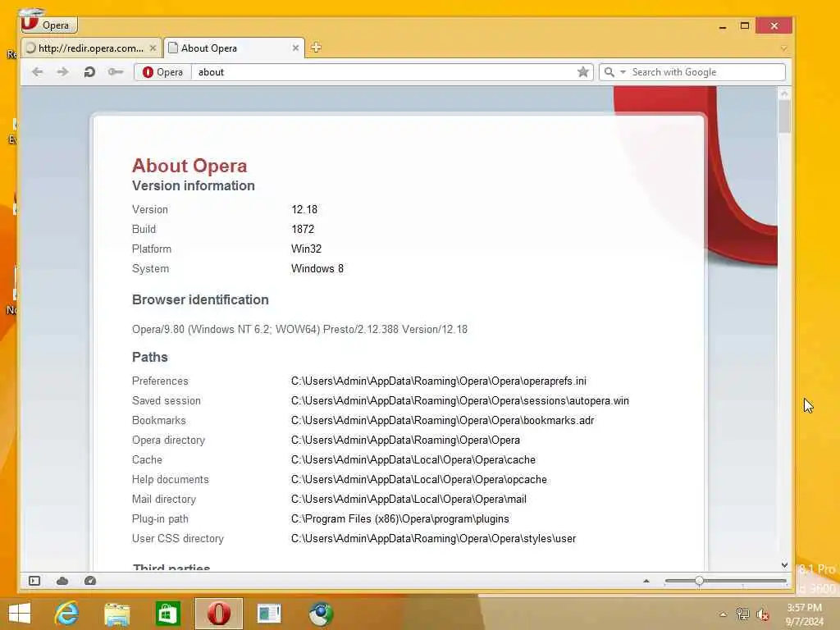Click the muted volume tray icon
This screenshot has width=840, height=630.
(x=763, y=614)
